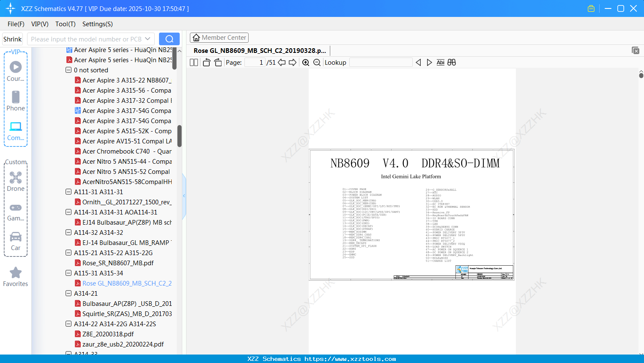Open the Tool(T) menu
Image resolution: width=644 pixels, height=363 pixels.
[66, 24]
